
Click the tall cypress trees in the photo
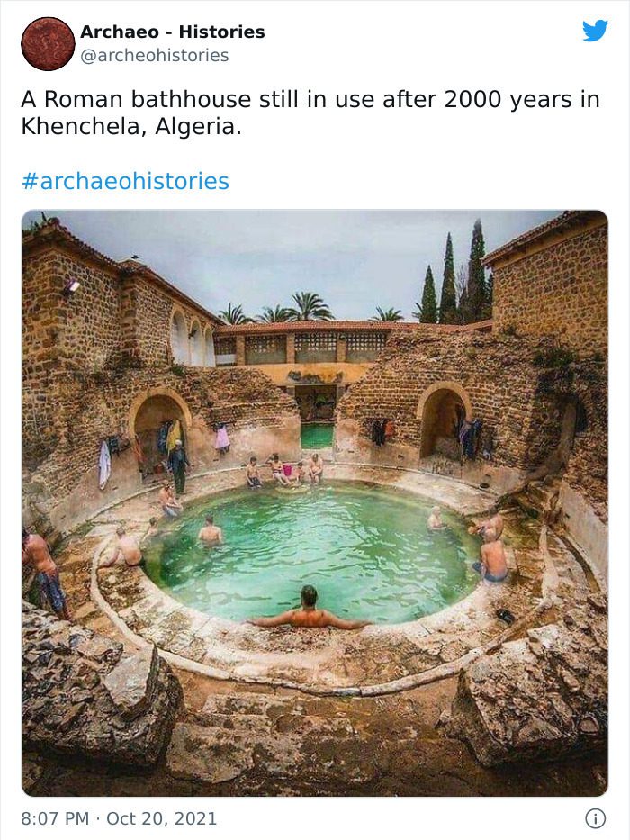click(x=455, y=276)
